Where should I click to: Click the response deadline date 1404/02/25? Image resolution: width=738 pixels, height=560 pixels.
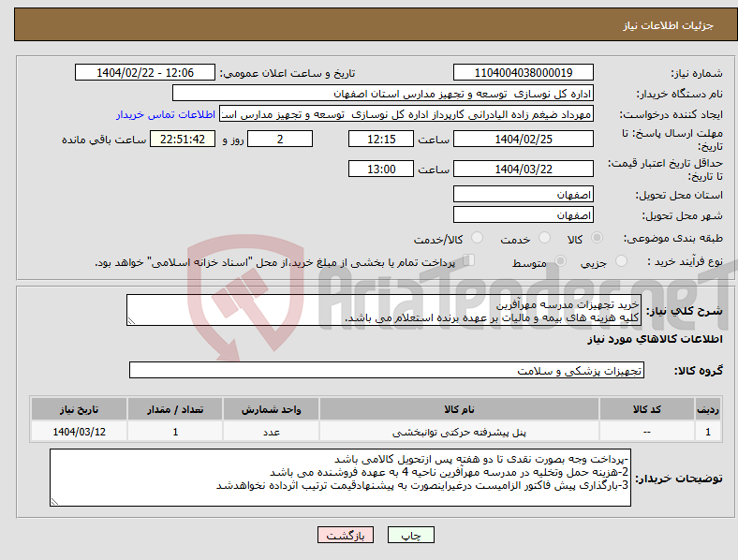524,139
